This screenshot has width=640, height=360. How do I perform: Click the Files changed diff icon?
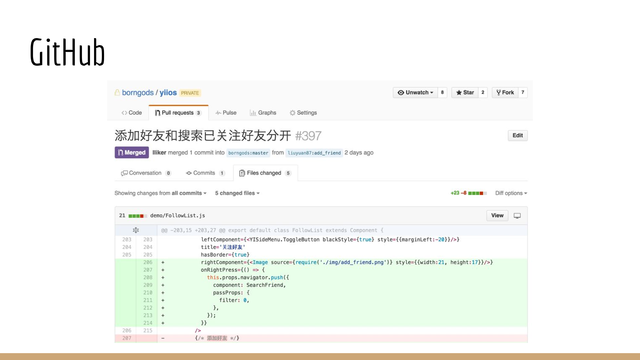(242, 173)
